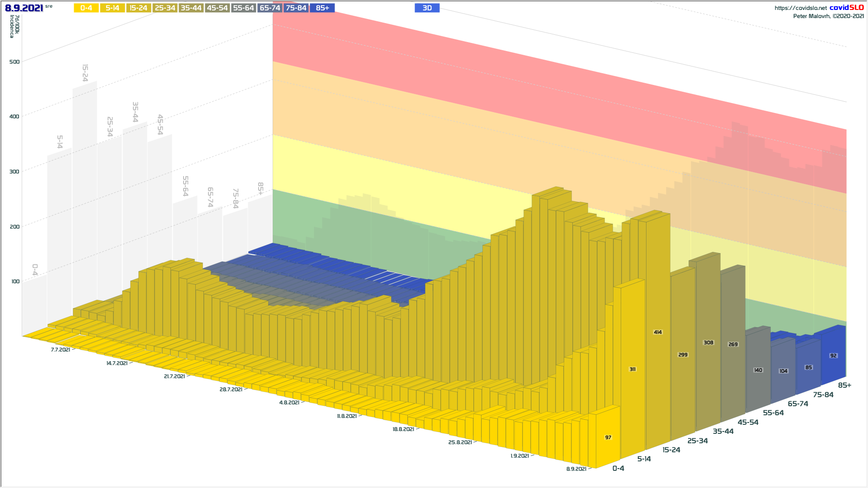
Task: Toggle the 75-84 legend button
Action: (296, 8)
